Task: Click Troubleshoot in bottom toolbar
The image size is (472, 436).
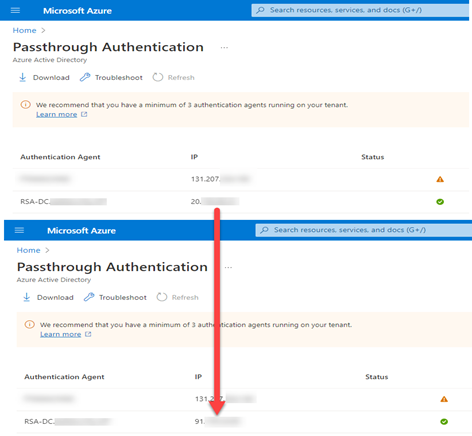Action: point(115,297)
